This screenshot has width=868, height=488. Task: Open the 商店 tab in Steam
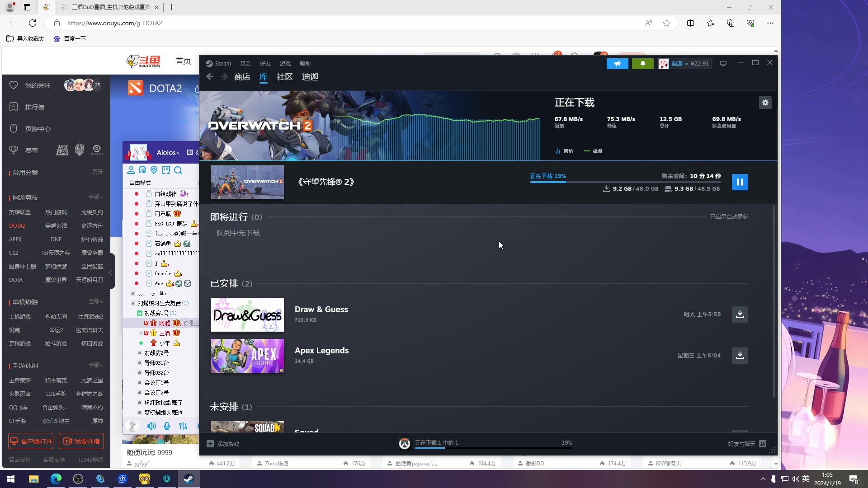point(242,77)
